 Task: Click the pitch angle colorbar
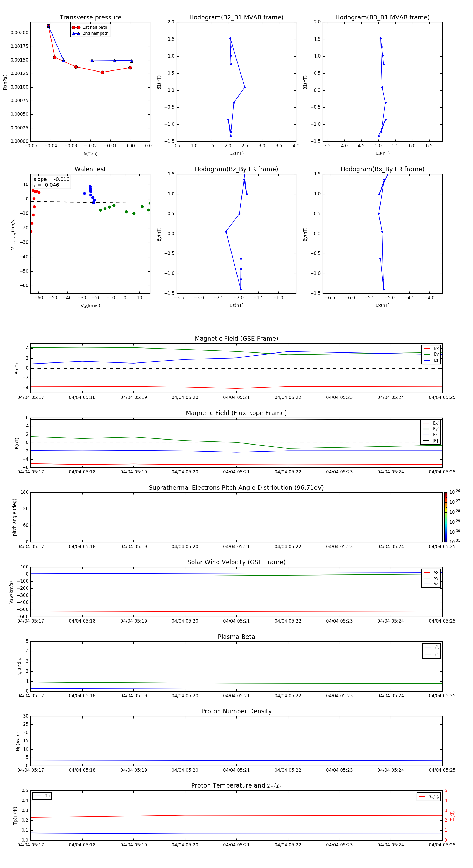tap(446, 517)
